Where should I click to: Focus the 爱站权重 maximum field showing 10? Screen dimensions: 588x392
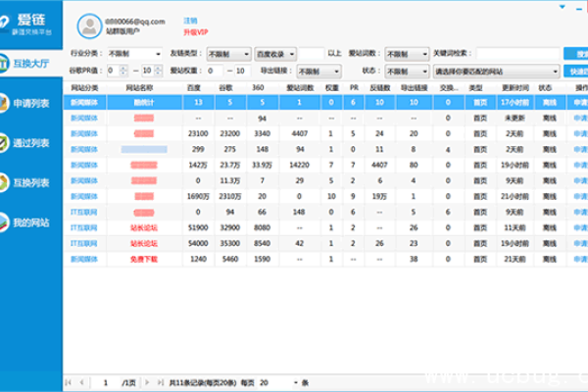click(x=243, y=71)
